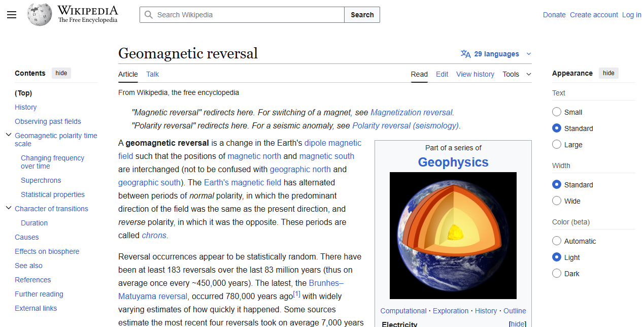Open Geophysics series title link
This screenshot has width=644, height=327.
coord(453,162)
